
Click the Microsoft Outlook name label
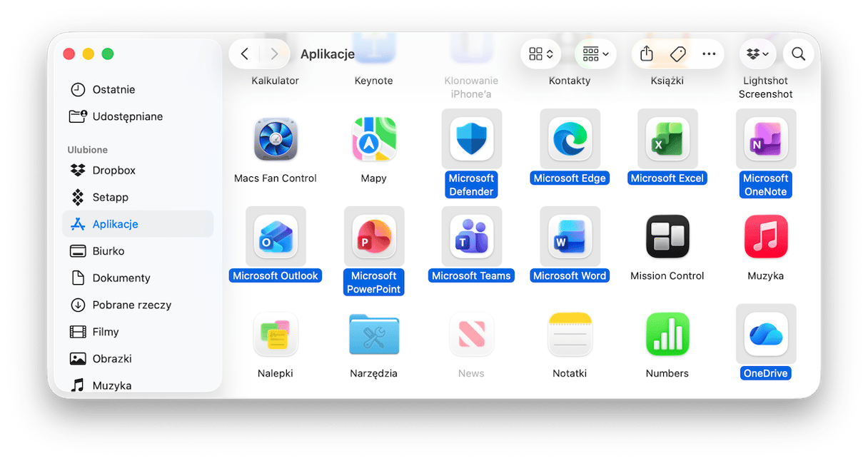[x=276, y=276]
